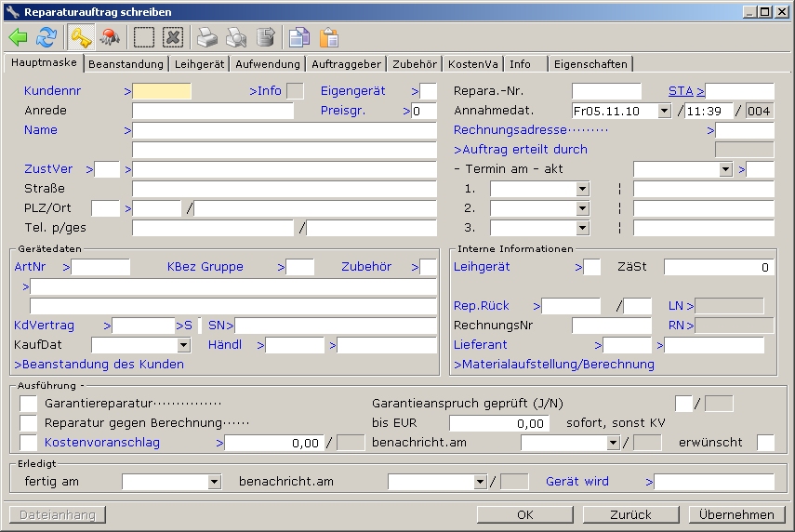795x532 pixels.
Task: Click the Beanstandung des Kunden link
Action: [x=99, y=365]
